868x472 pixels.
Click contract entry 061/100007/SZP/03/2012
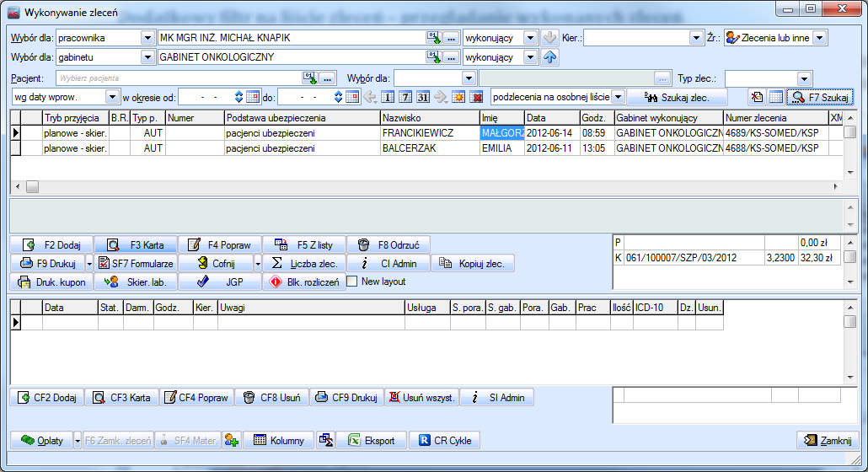click(x=694, y=258)
